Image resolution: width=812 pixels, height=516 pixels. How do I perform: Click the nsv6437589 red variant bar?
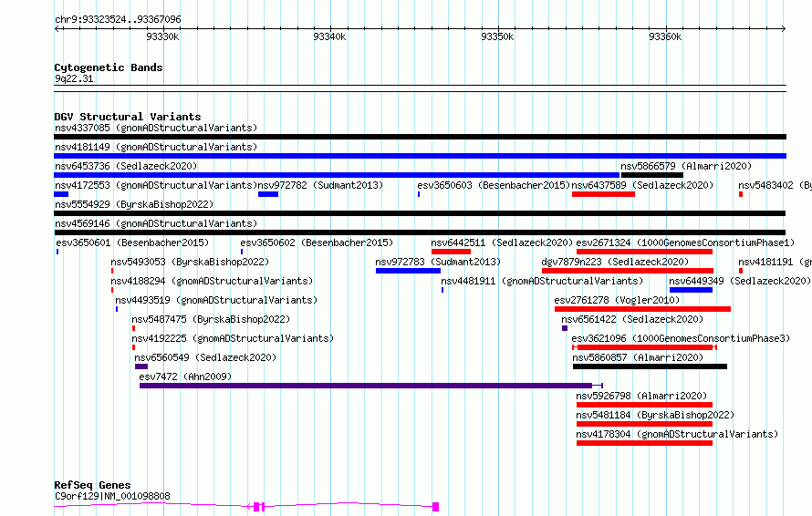(x=603, y=194)
